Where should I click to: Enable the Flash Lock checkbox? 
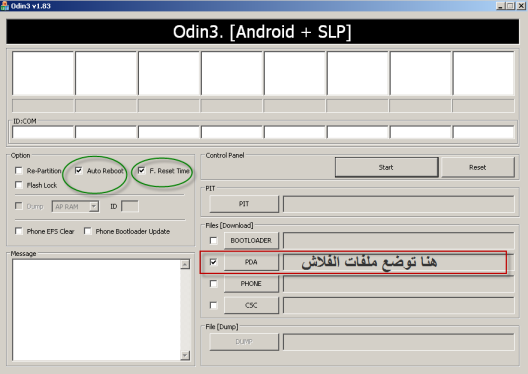click(x=19, y=185)
